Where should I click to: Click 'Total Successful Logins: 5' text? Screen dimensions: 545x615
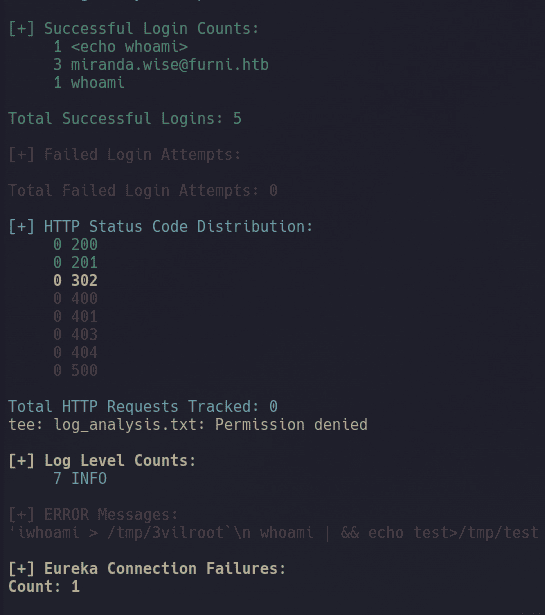125,118
